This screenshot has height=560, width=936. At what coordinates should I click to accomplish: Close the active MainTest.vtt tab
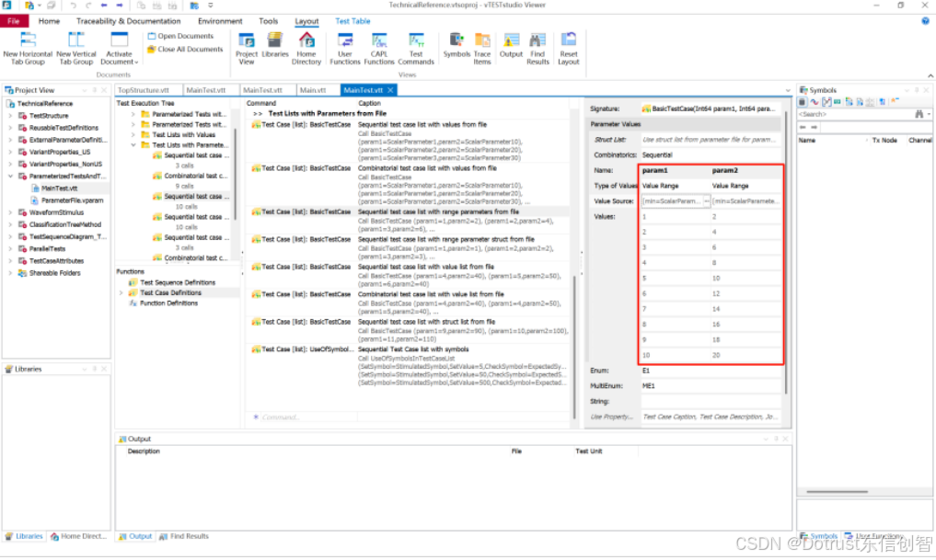click(390, 90)
